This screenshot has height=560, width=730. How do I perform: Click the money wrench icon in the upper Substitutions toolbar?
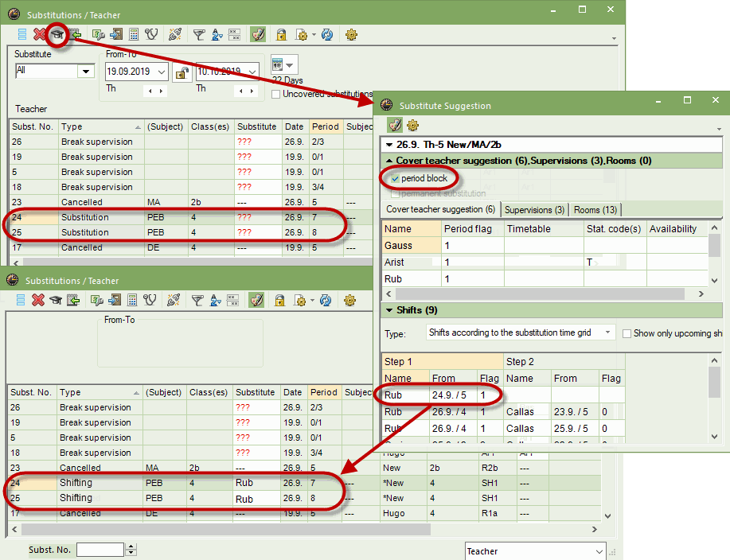[x=99, y=35]
